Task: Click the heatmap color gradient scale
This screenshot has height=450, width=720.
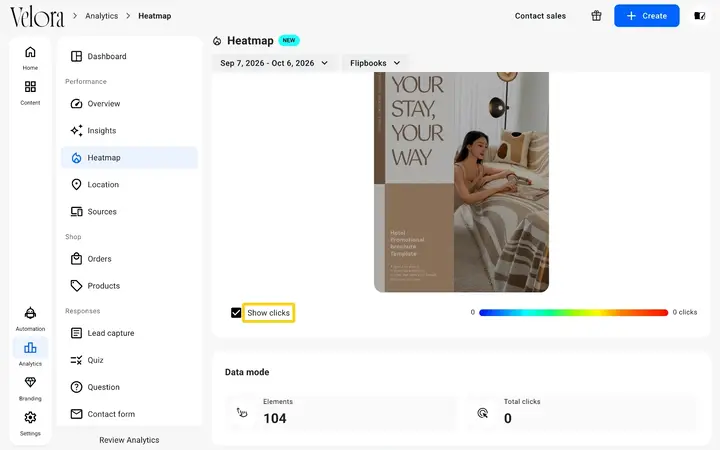Action: (x=573, y=312)
